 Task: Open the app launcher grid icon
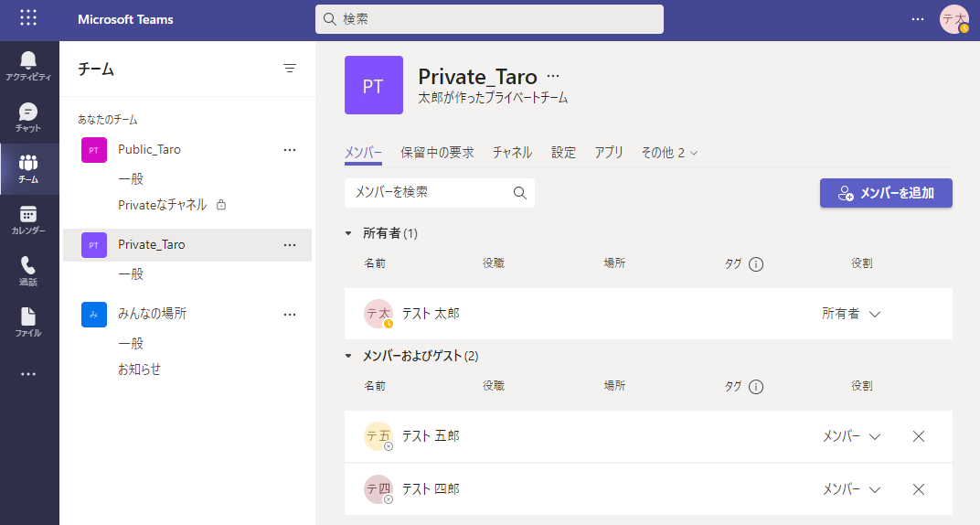pos(28,17)
